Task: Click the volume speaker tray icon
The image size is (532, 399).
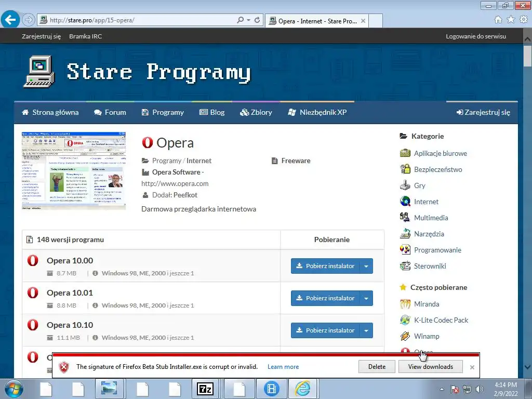Action: click(480, 389)
